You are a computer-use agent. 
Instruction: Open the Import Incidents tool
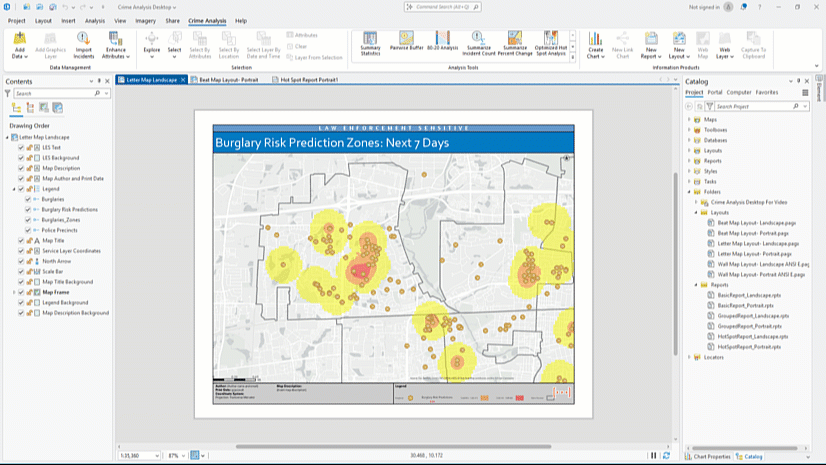[83, 45]
